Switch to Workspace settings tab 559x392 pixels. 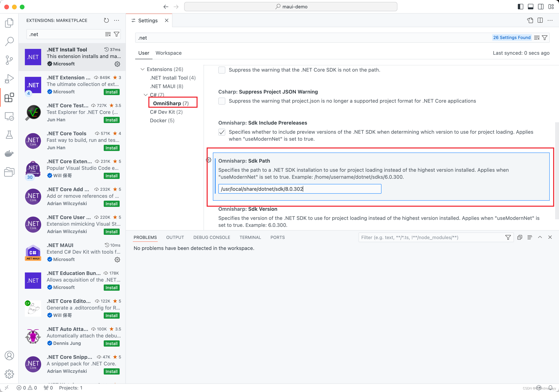click(x=169, y=53)
